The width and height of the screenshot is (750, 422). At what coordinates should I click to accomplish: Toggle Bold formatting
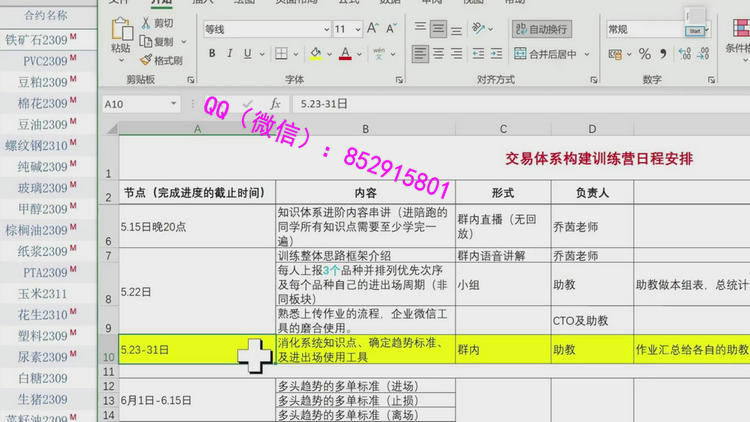pos(211,54)
